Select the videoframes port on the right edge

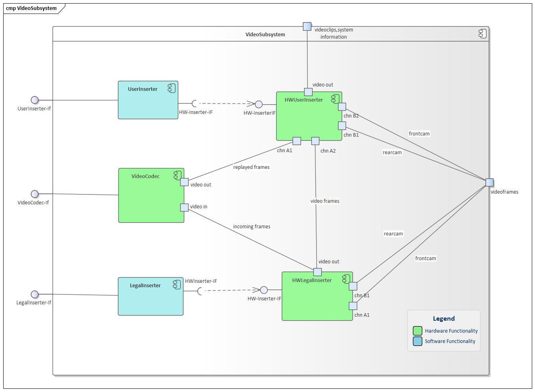click(490, 182)
